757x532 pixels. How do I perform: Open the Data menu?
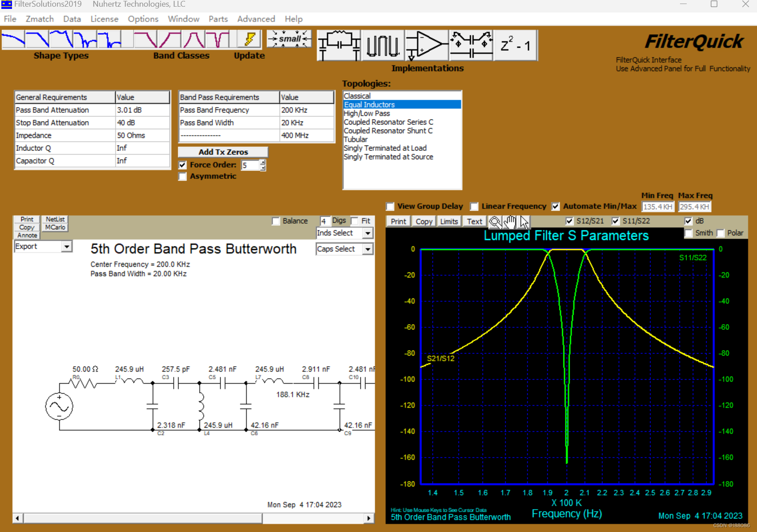pyautogui.click(x=72, y=19)
